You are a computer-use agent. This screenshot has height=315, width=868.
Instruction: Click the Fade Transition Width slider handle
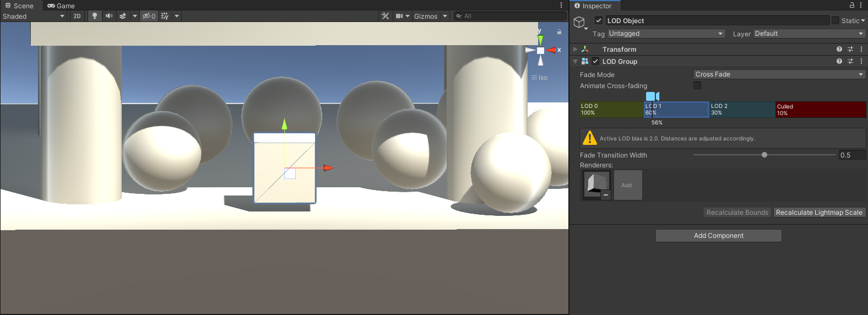point(764,155)
